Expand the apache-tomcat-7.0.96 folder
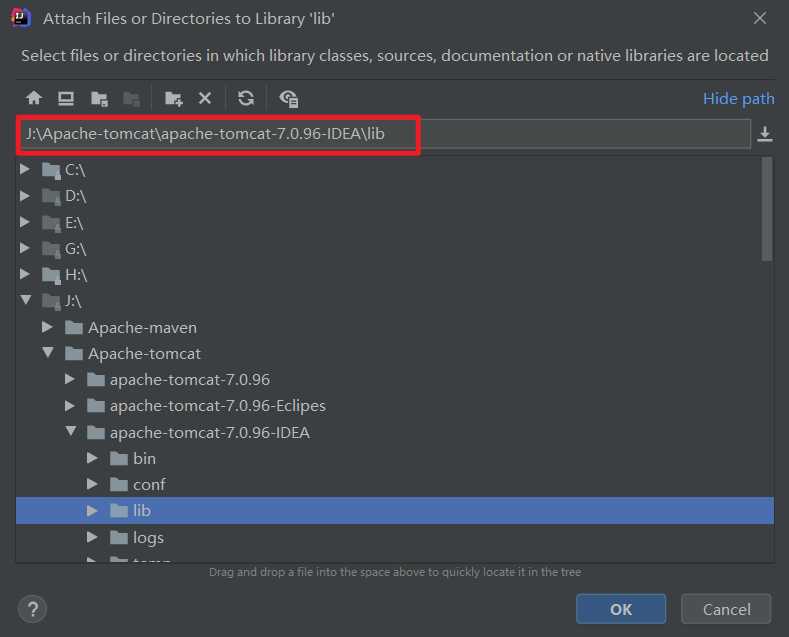This screenshot has height=637, width=789. (x=70, y=379)
